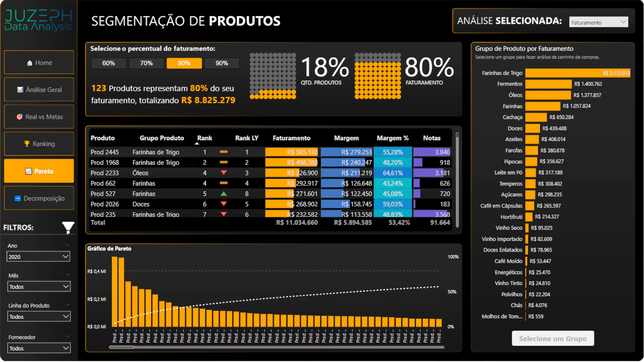Select the Farinhas de Trigo revenue bar
This screenshot has width=644, height=362.
click(578, 73)
